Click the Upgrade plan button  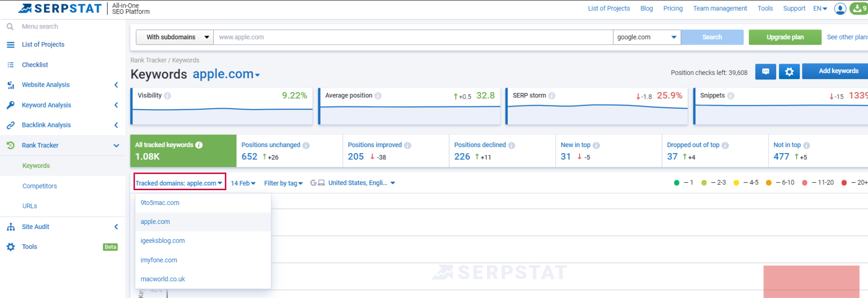coord(785,37)
